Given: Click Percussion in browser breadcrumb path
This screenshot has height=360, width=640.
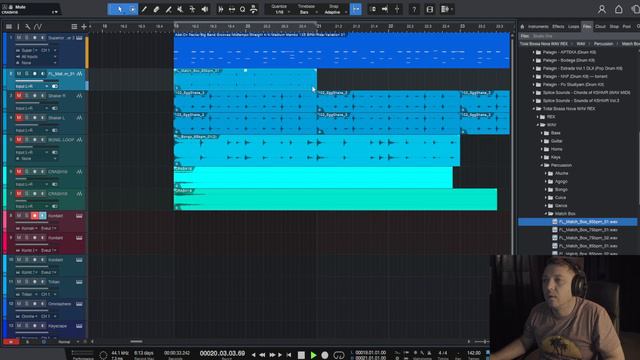Looking at the screenshot, I should tap(603, 44).
